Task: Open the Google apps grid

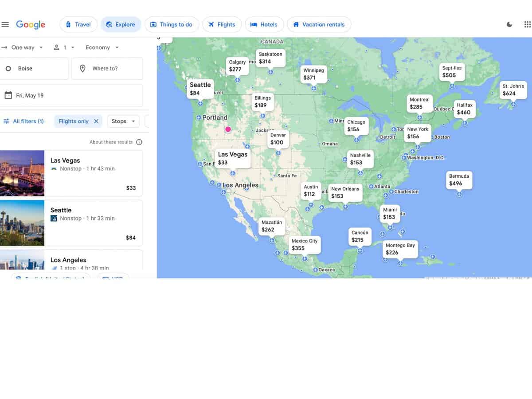Action: (527, 24)
